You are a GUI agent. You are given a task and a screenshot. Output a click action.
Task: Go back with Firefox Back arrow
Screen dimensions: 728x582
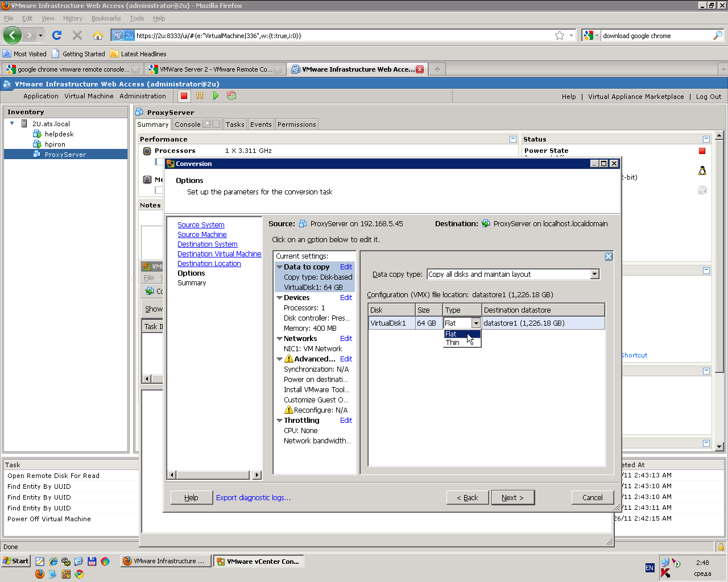pyautogui.click(x=13, y=35)
